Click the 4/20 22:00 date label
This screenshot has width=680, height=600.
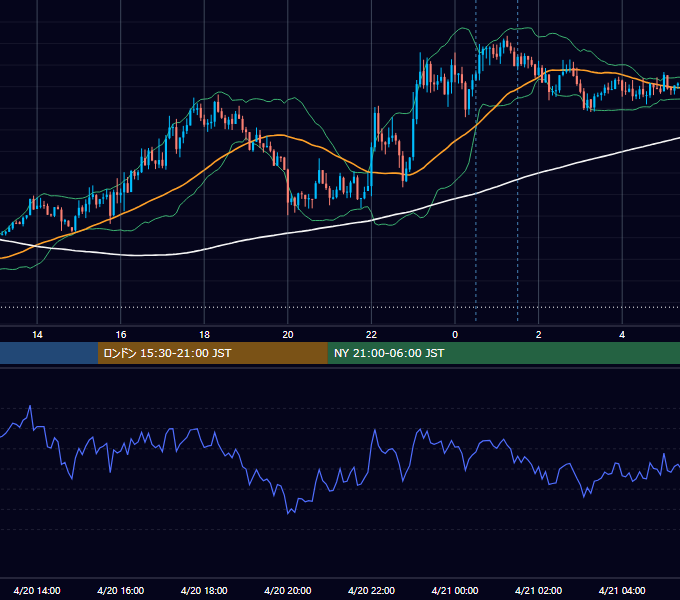click(371, 590)
